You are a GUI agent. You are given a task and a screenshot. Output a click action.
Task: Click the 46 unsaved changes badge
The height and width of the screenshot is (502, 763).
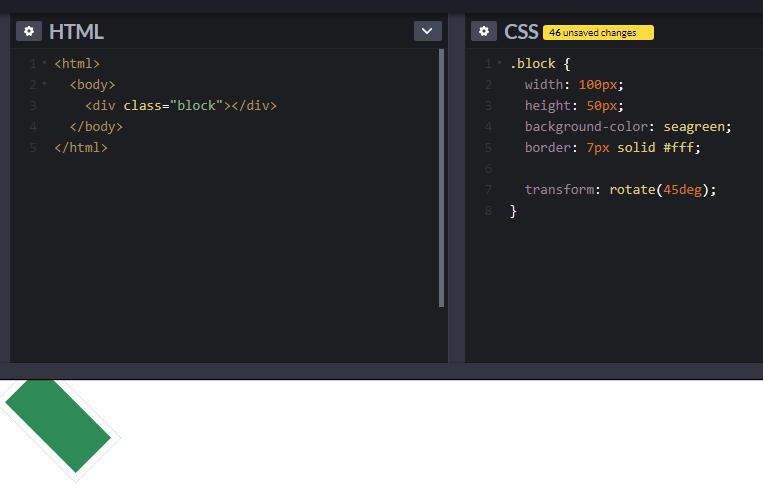tap(598, 33)
